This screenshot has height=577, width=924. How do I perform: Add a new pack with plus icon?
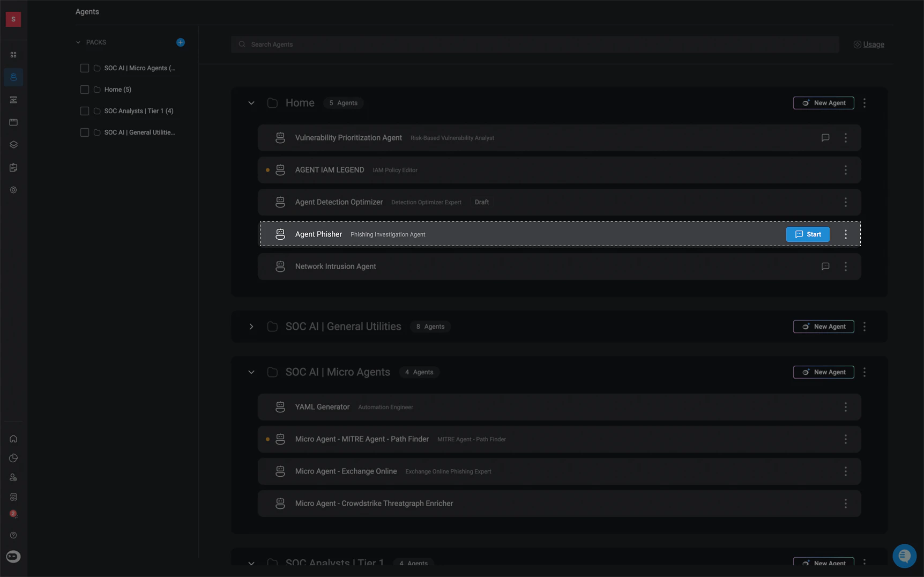(181, 42)
